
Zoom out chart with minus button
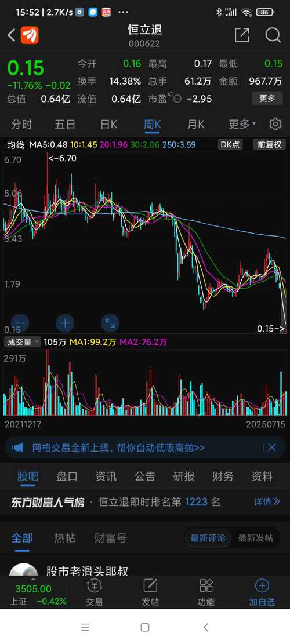tap(20, 323)
